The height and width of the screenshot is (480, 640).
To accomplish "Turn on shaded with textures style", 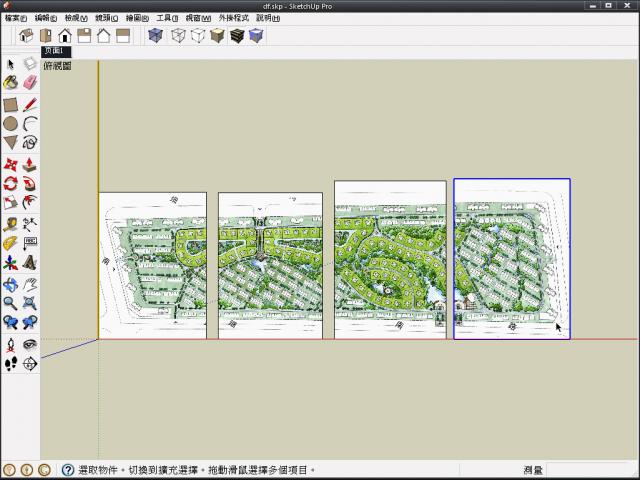I will (x=237, y=36).
